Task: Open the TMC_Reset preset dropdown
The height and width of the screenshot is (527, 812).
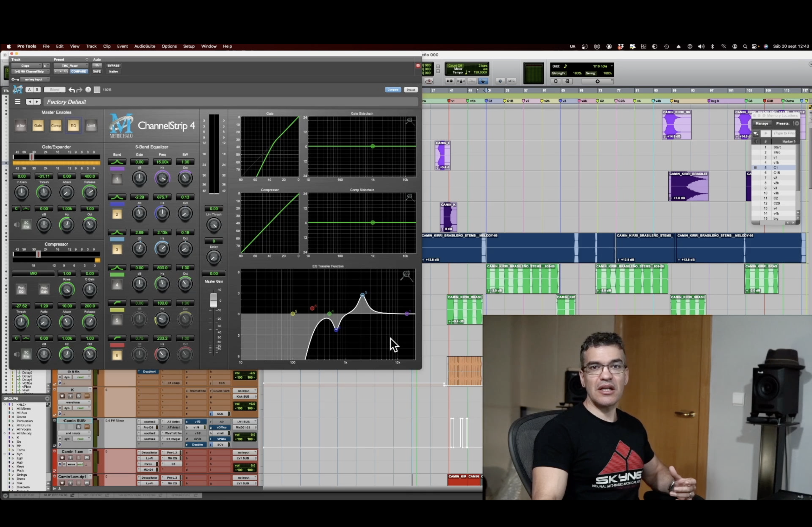Action: tap(70, 66)
